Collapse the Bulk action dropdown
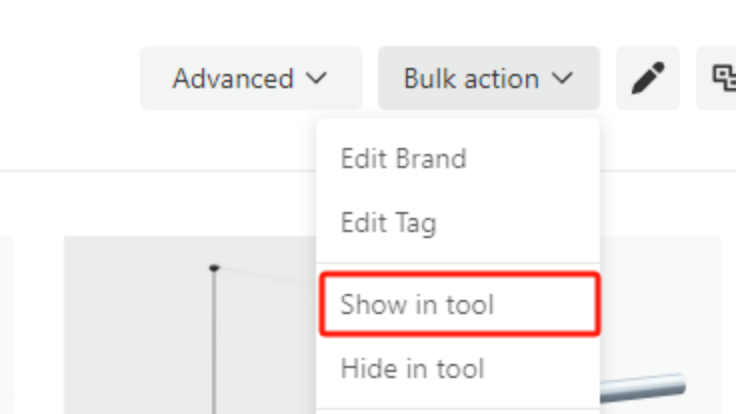The width and height of the screenshot is (736, 414). 489,78
